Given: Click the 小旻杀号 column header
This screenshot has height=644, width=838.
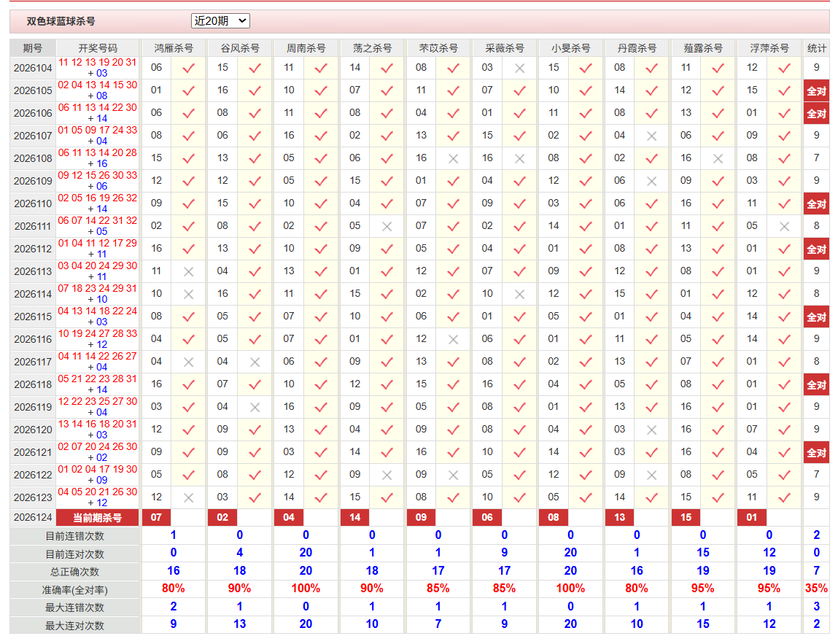Looking at the screenshot, I should pos(570,48).
